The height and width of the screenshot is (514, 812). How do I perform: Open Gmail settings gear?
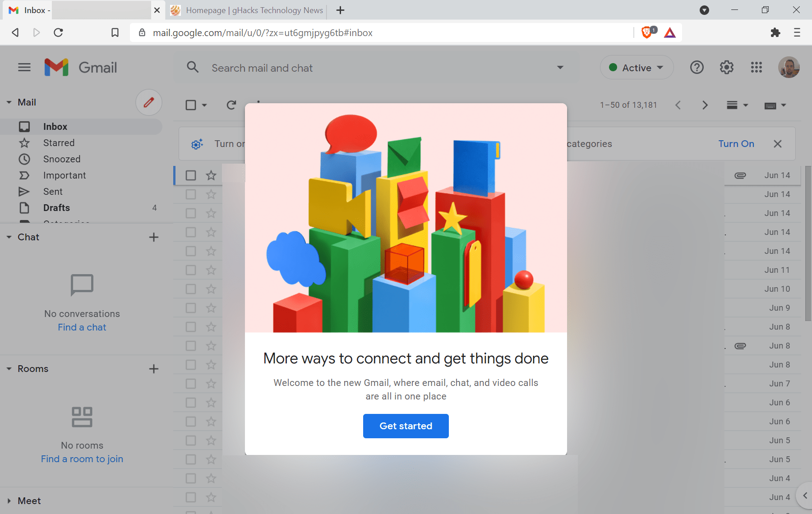[x=726, y=67]
